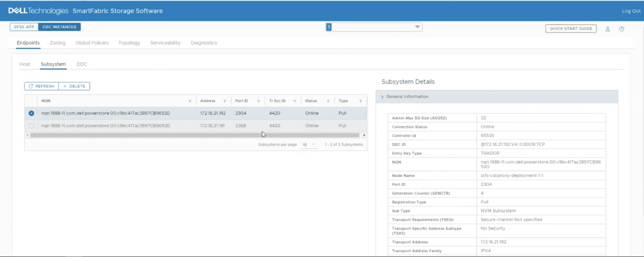
Task: Open the Diagnostics tab
Action: click(x=204, y=43)
